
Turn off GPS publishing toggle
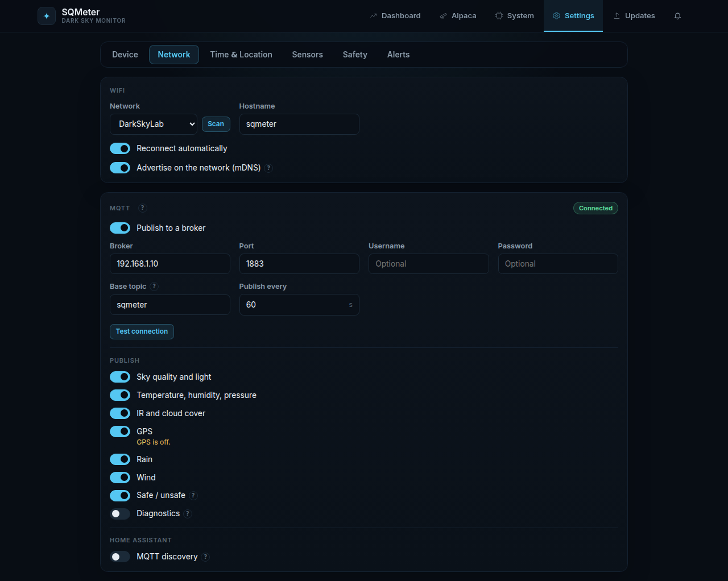(120, 431)
